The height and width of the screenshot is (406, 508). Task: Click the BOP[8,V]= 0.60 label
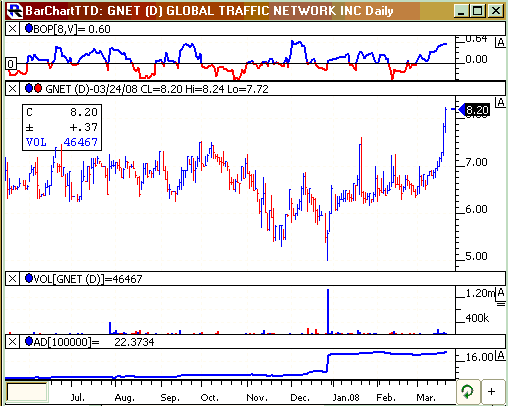(x=72, y=29)
